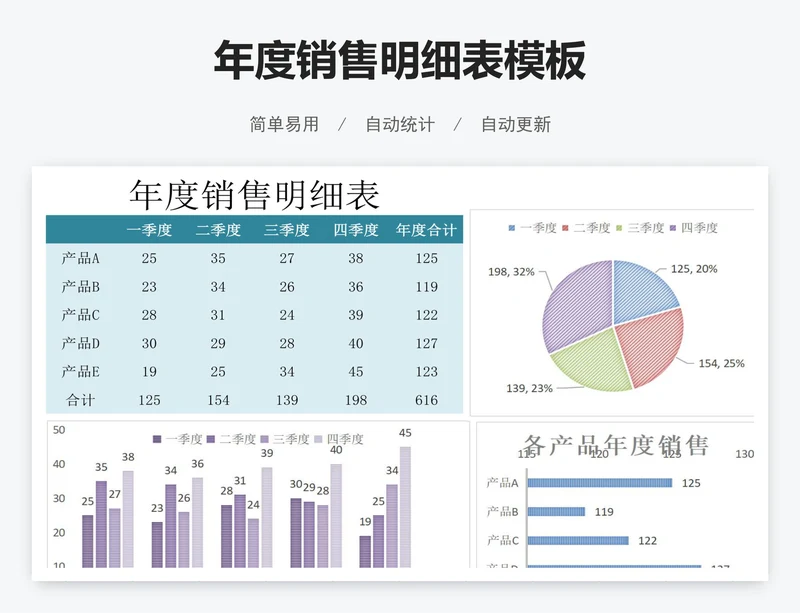Click the 各产品年度销售 bar chart title

pos(615,445)
